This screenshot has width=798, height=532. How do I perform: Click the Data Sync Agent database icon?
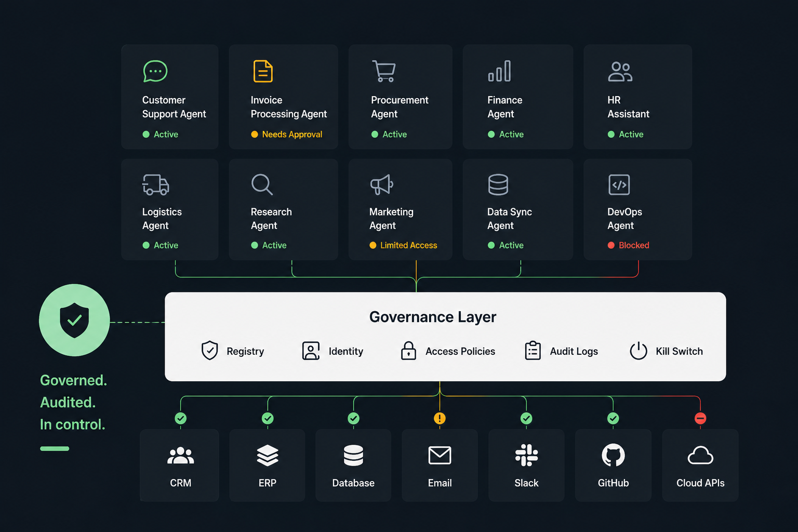pyautogui.click(x=498, y=184)
